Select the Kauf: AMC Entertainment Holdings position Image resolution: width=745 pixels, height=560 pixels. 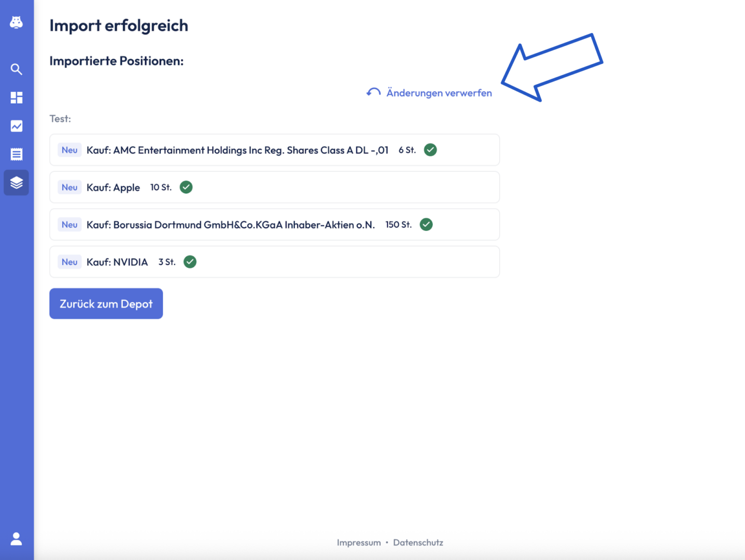click(237, 150)
